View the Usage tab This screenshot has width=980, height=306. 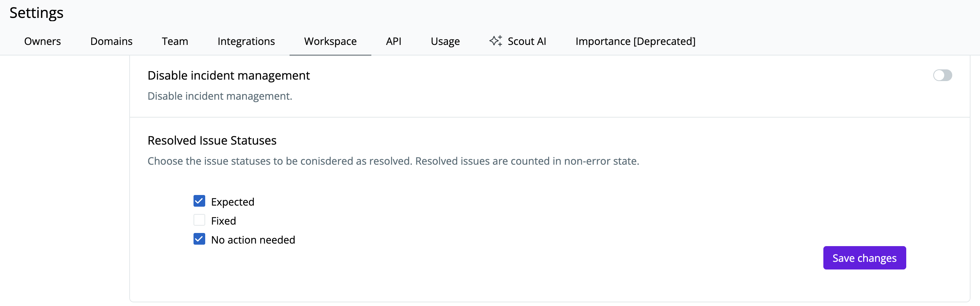click(x=445, y=41)
